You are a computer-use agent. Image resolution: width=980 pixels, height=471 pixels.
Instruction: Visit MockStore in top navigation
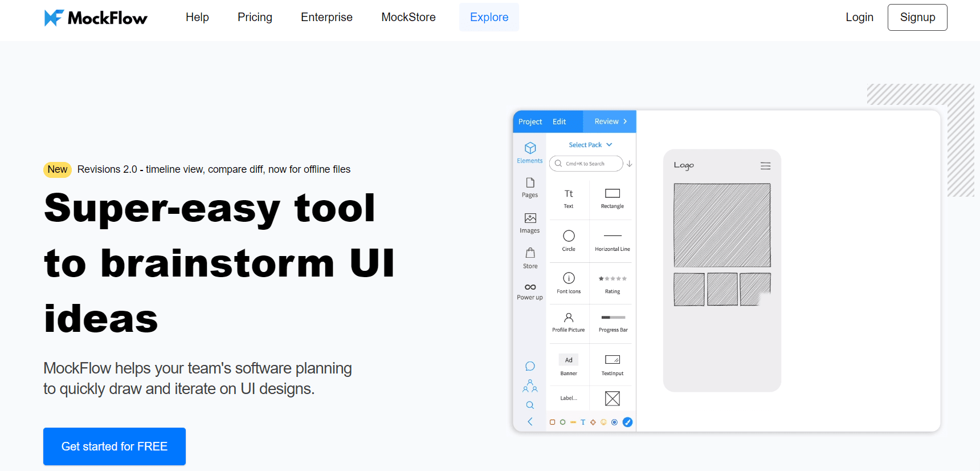pyautogui.click(x=409, y=17)
